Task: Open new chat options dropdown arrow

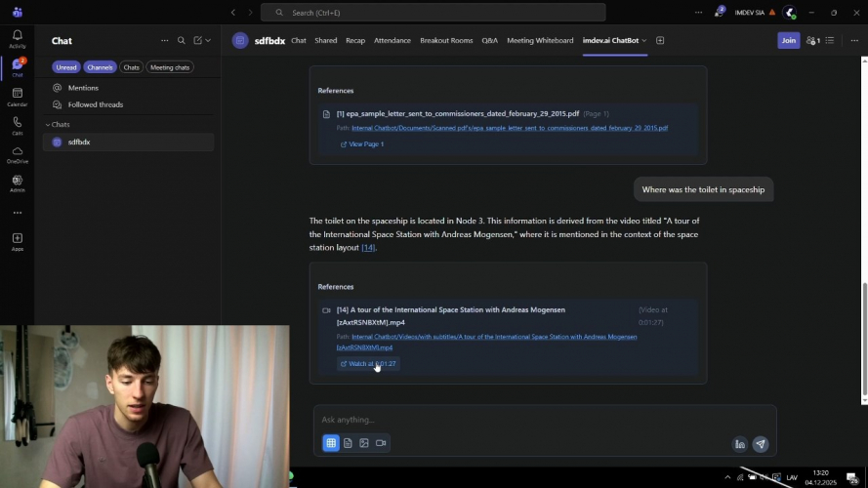Action: click(x=208, y=40)
